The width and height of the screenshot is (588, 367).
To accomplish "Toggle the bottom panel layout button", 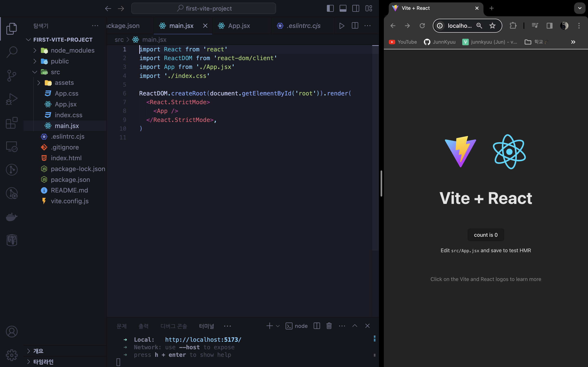I will tap(343, 9).
